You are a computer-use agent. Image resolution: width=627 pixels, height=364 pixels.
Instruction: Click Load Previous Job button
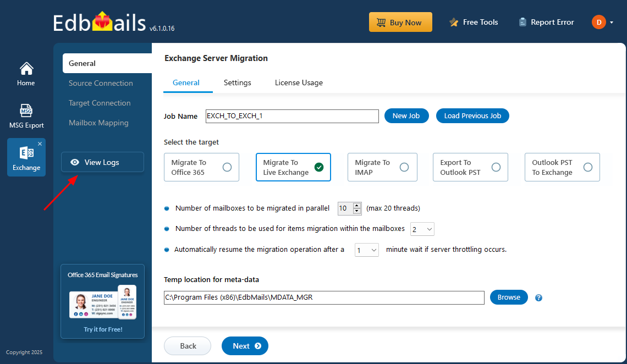472,116
